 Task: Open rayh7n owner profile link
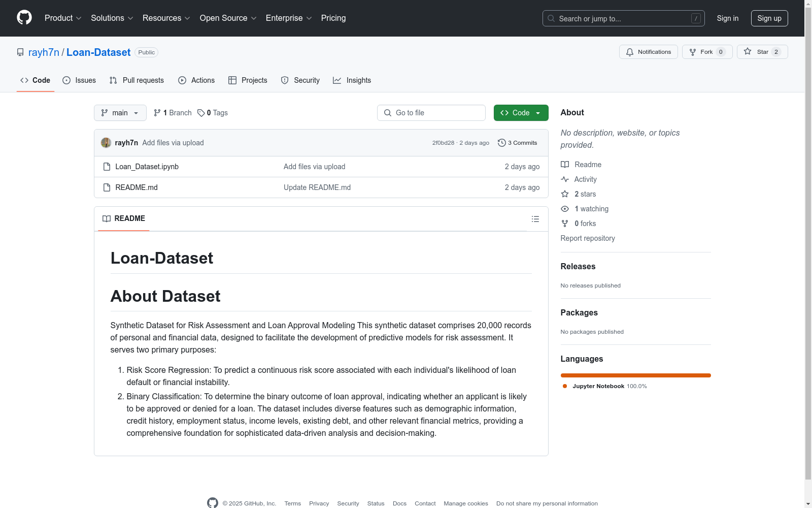pos(44,52)
